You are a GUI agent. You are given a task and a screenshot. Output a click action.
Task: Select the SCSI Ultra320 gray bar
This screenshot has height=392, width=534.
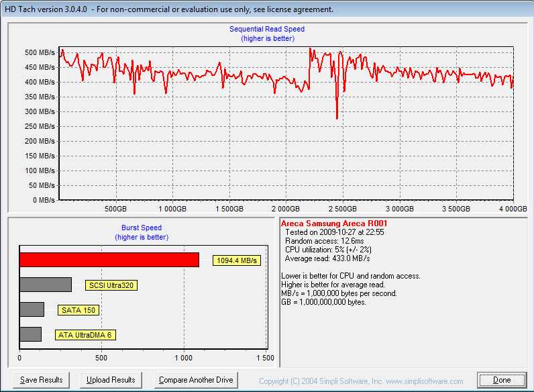point(46,285)
